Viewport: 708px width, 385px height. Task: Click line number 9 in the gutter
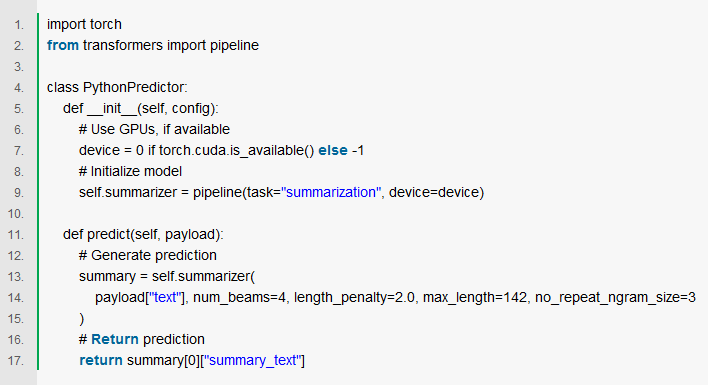pyautogui.click(x=19, y=193)
